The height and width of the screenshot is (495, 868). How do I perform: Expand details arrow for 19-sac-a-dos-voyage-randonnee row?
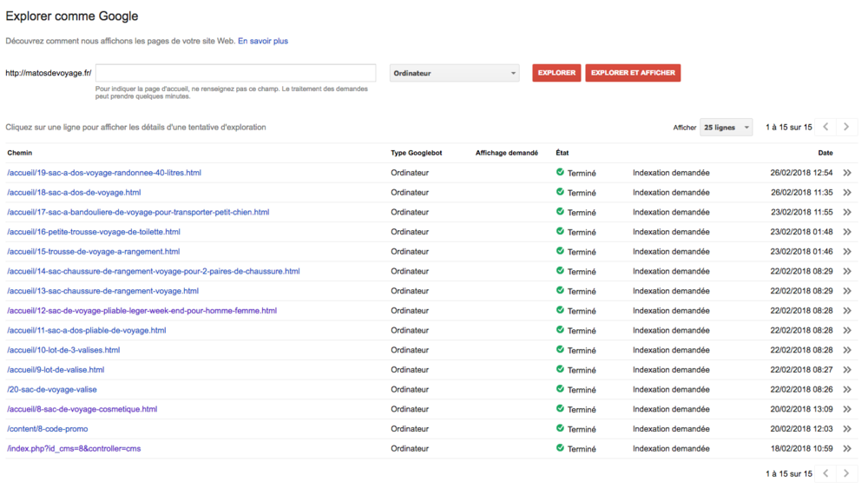[847, 173]
